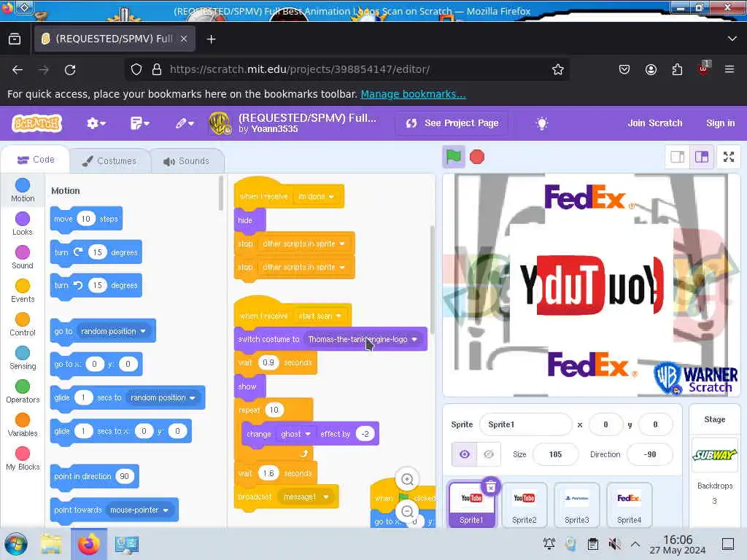
Task: Open 'point towards mouse-pointer' dropdown
Action: [x=139, y=510]
